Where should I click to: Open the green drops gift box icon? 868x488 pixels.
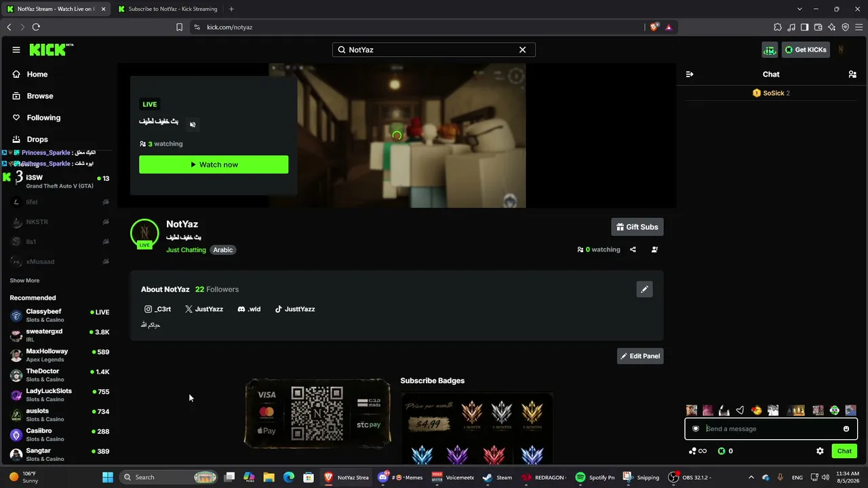[770, 49]
